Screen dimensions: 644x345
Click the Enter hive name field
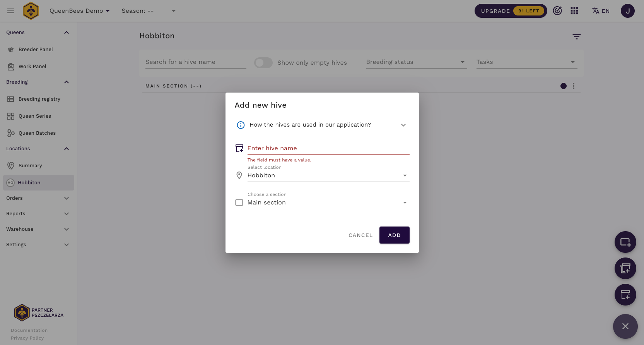[x=328, y=148]
